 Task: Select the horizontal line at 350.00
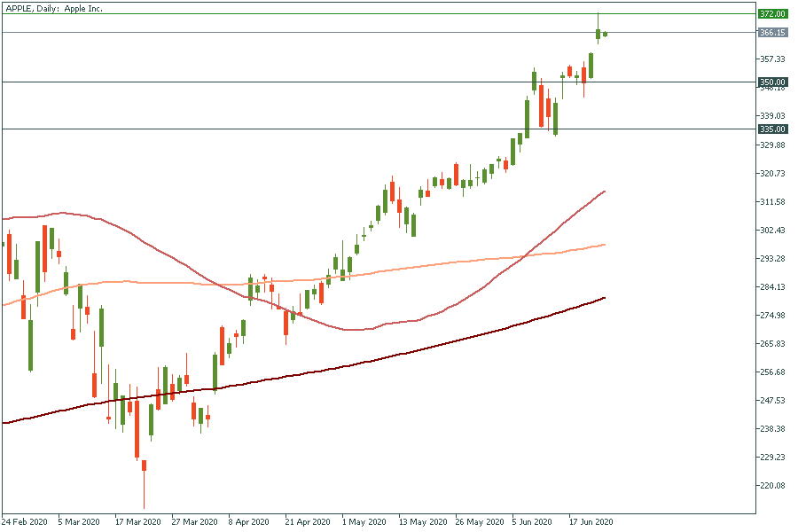355,82
